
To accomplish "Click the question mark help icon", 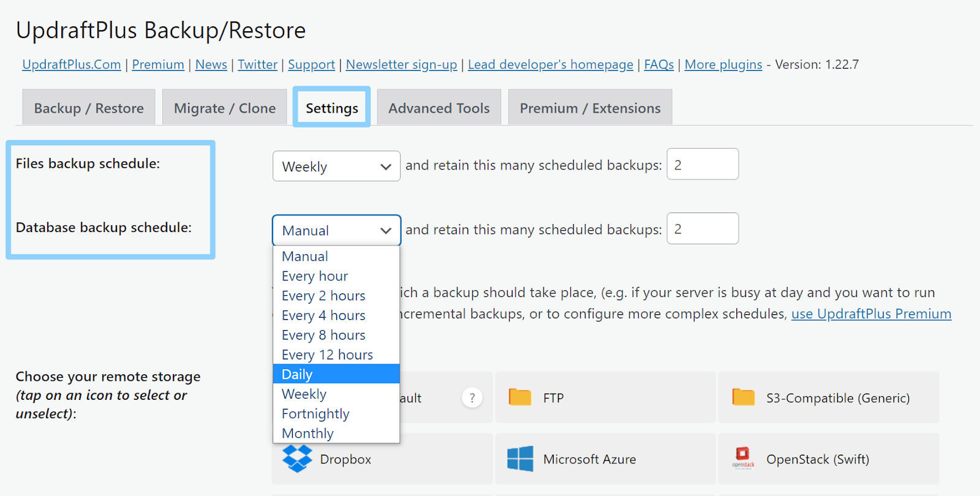I will click(x=472, y=398).
